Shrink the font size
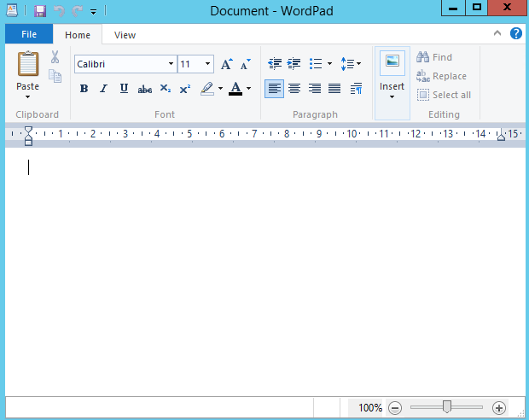This screenshot has width=529, height=420. point(245,64)
